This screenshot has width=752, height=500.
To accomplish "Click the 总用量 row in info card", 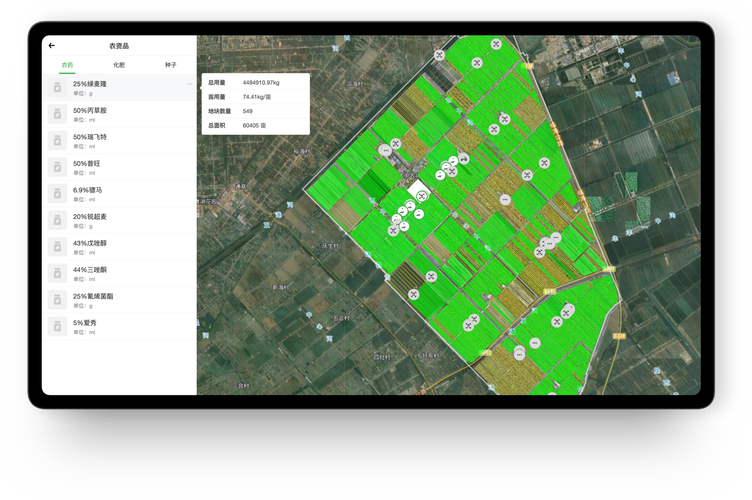I will tap(255, 83).
